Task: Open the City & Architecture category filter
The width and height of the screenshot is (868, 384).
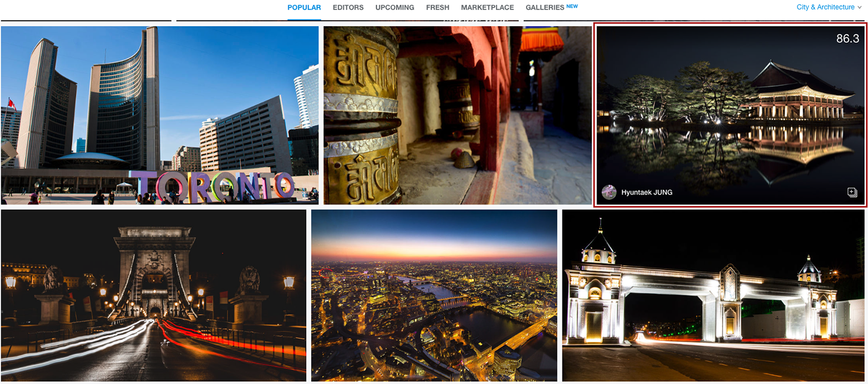Action: point(825,8)
